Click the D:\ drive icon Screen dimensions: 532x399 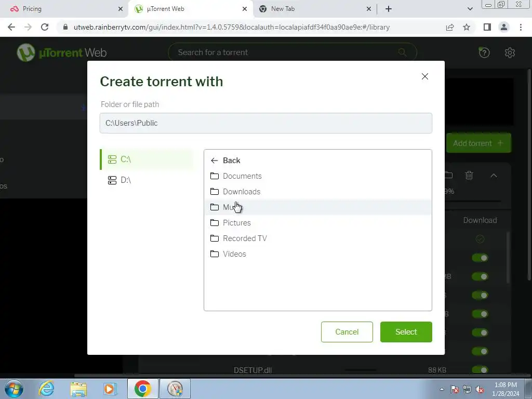point(112,180)
